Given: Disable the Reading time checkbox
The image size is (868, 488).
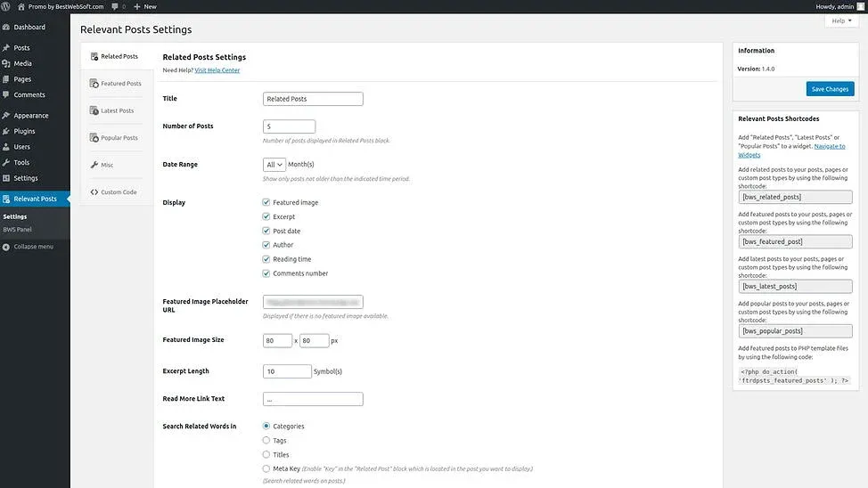Looking at the screenshot, I should 266,259.
